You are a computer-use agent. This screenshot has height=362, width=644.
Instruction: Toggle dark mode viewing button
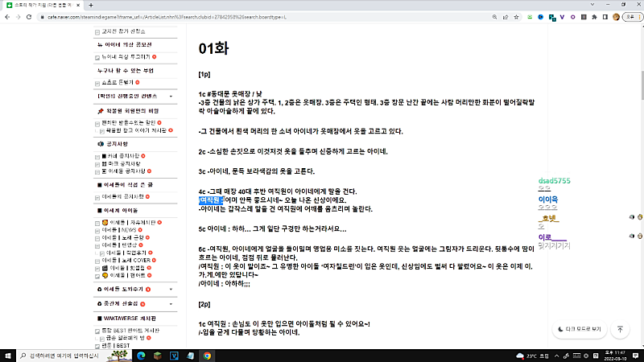point(577,328)
